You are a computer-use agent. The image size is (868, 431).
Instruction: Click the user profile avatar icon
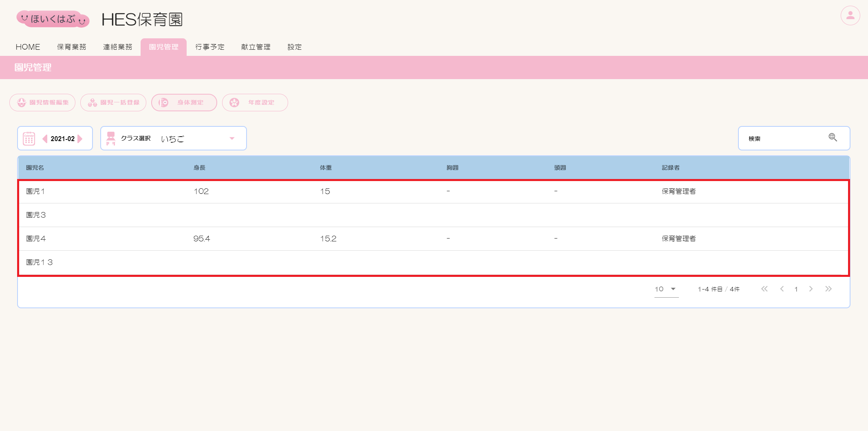[850, 16]
